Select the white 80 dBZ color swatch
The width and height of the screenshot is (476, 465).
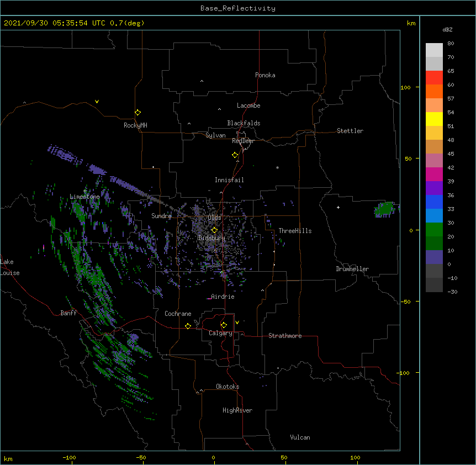(434, 50)
